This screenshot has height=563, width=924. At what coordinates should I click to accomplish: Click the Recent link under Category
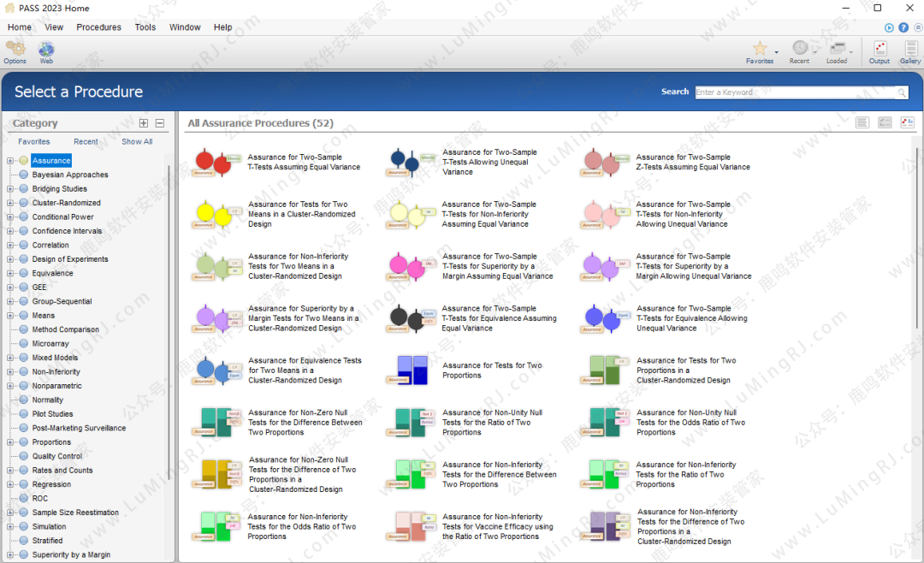point(86,142)
